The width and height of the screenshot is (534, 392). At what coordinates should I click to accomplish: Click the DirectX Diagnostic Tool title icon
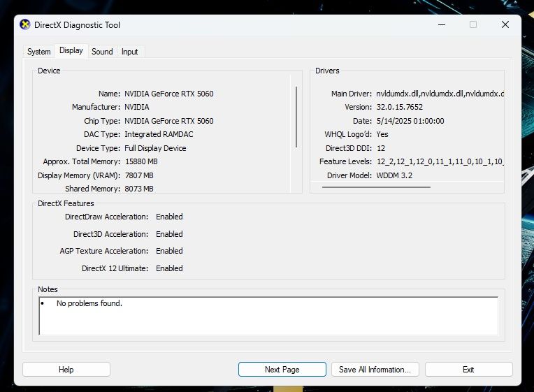(x=25, y=24)
